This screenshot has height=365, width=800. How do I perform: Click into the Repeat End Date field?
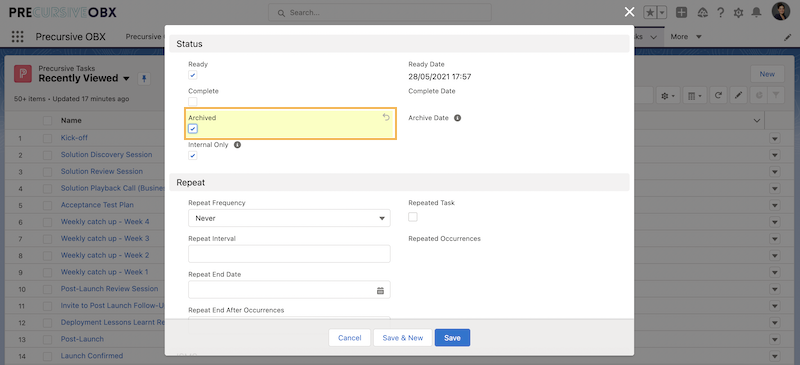289,289
